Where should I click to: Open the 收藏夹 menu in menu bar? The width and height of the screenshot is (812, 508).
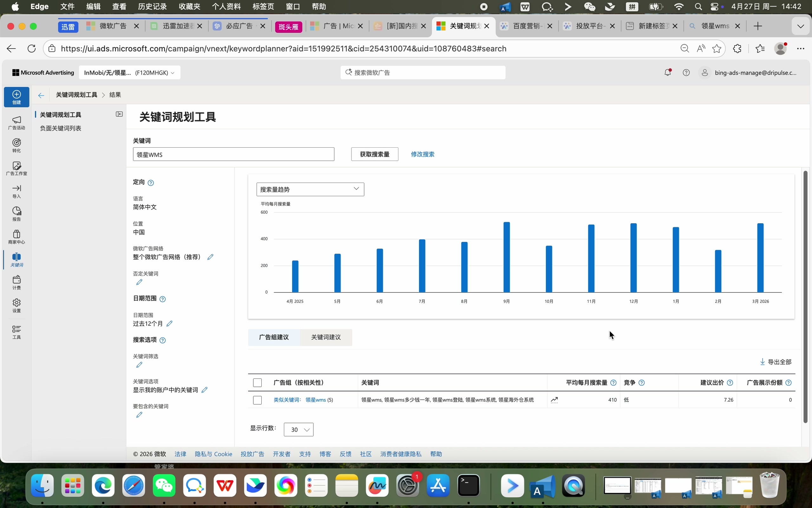[189, 7]
